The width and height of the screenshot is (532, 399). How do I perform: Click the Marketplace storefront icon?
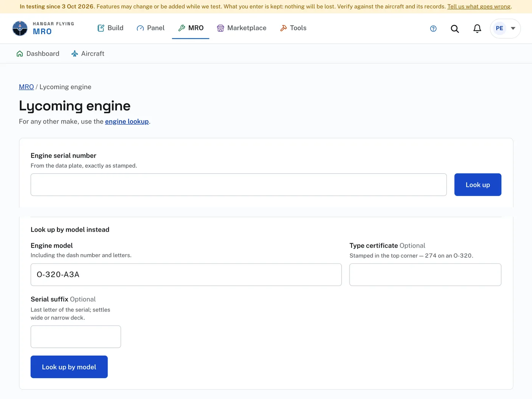click(220, 28)
